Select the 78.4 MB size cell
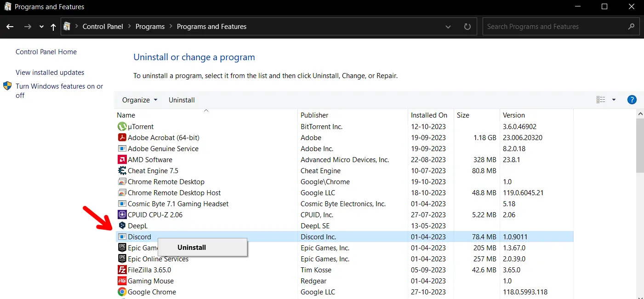Screen dimensions: 644x299 click(x=484, y=237)
